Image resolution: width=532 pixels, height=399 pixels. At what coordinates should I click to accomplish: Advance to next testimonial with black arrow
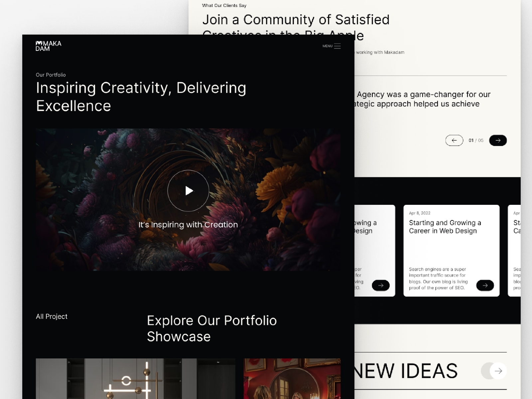click(498, 140)
